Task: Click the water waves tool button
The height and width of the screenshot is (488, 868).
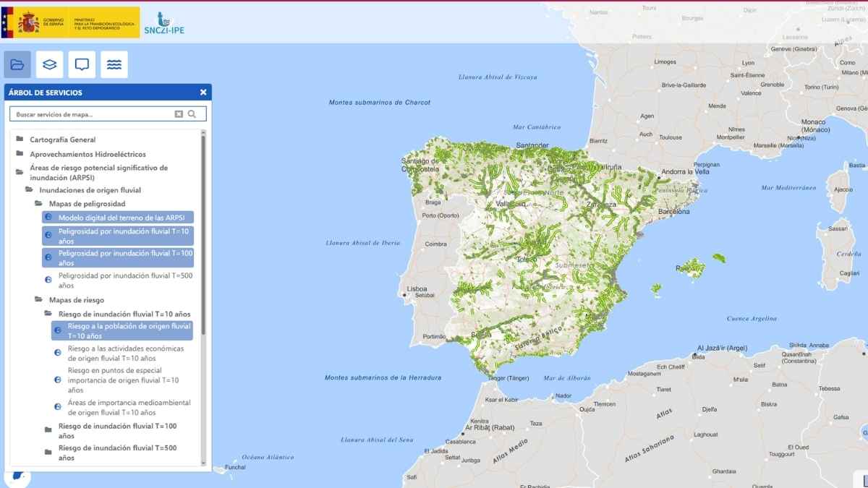Action: click(114, 64)
